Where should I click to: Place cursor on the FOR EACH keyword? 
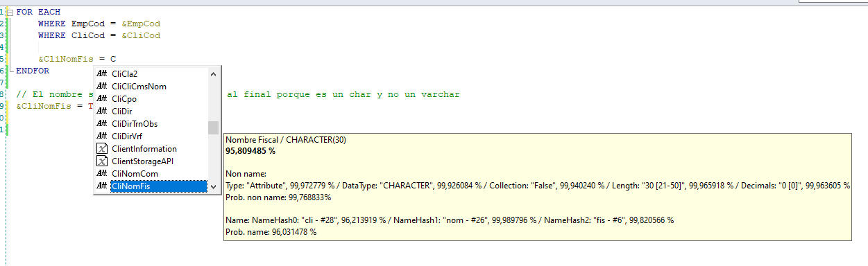click(x=37, y=12)
